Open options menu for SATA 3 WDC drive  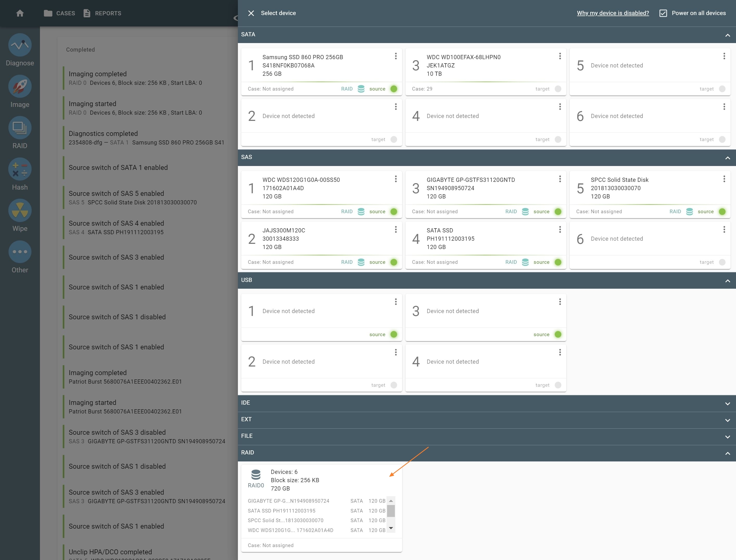point(560,56)
